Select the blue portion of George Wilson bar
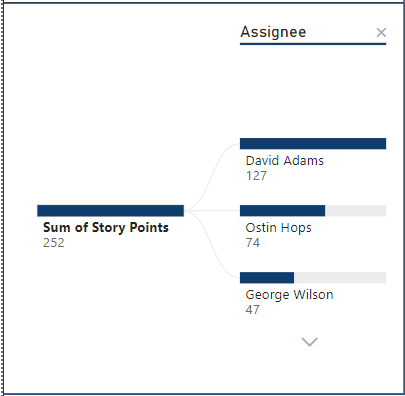Screen dimensions: 405x396 pos(267,278)
